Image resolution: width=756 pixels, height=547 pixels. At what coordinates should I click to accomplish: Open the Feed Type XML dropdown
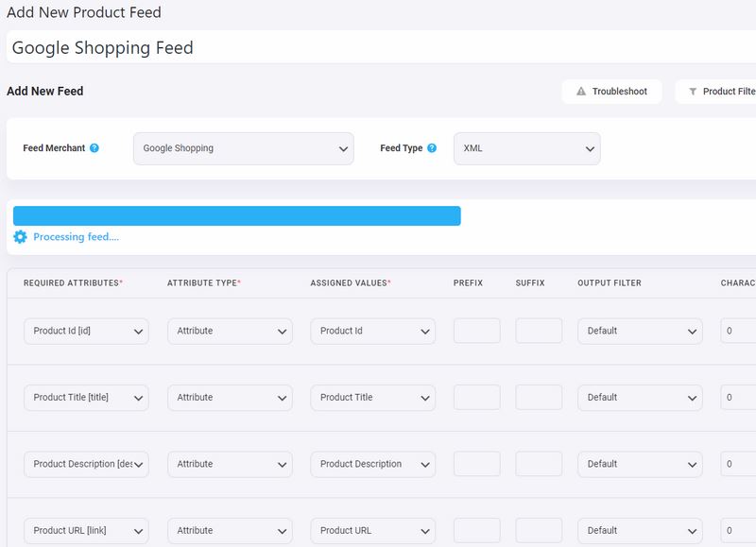click(x=527, y=148)
